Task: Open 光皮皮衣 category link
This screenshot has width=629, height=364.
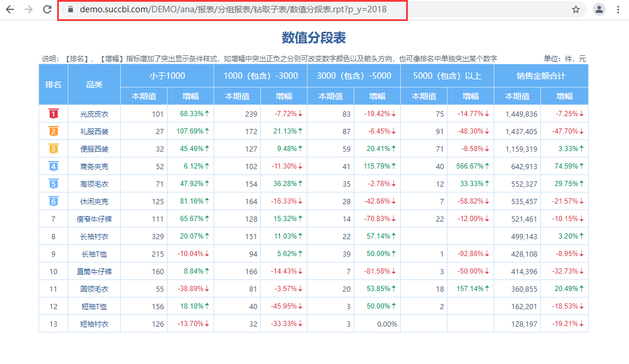Action: click(x=95, y=114)
